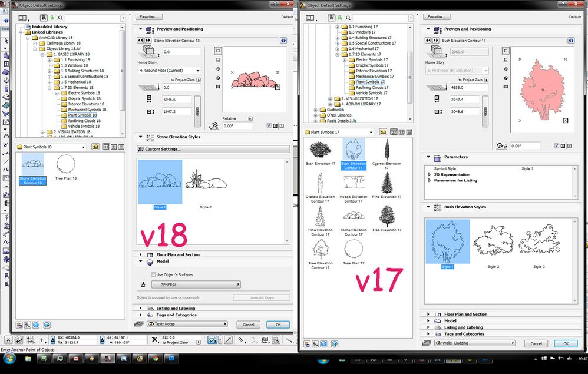Open First Floor (By Elevation) story dropdown
Image resolution: width=588 pixels, height=374 pixels.
pos(457,71)
